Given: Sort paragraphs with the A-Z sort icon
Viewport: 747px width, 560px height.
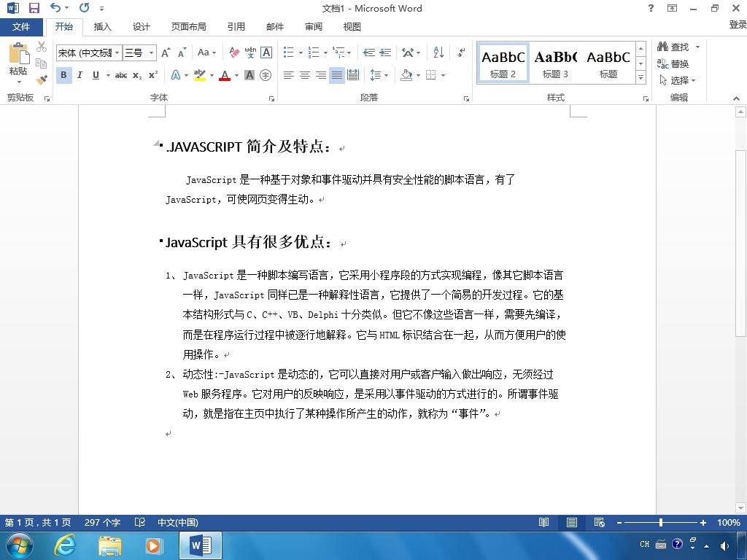Looking at the screenshot, I should coord(438,52).
